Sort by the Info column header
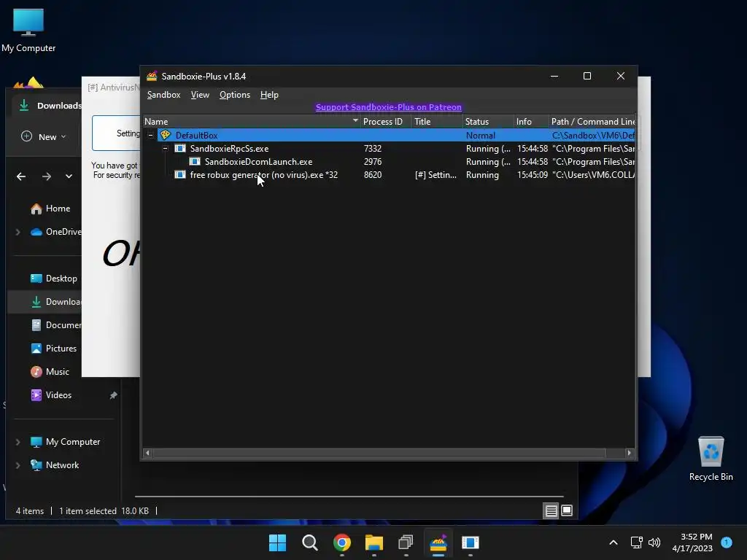Image resolution: width=747 pixels, height=560 pixels. [531, 122]
